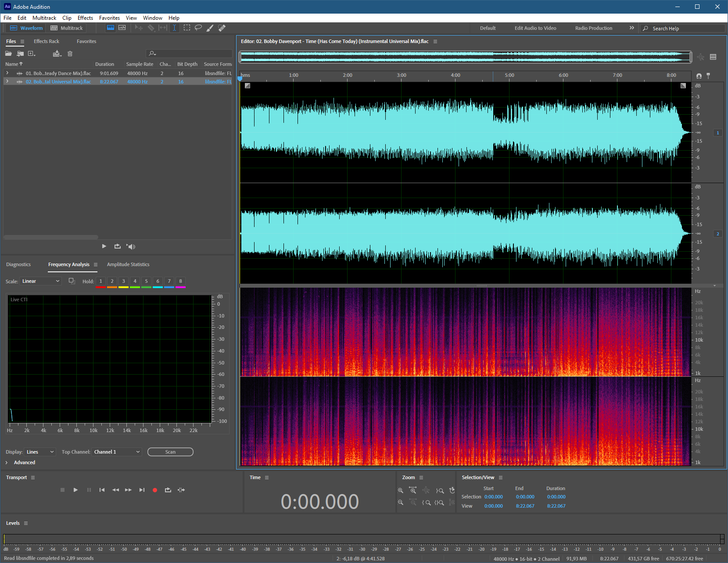The width and height of the screenshot is (728, 563).
Task: Select the Lasso Selection tool
Action: tap(198, 28)
